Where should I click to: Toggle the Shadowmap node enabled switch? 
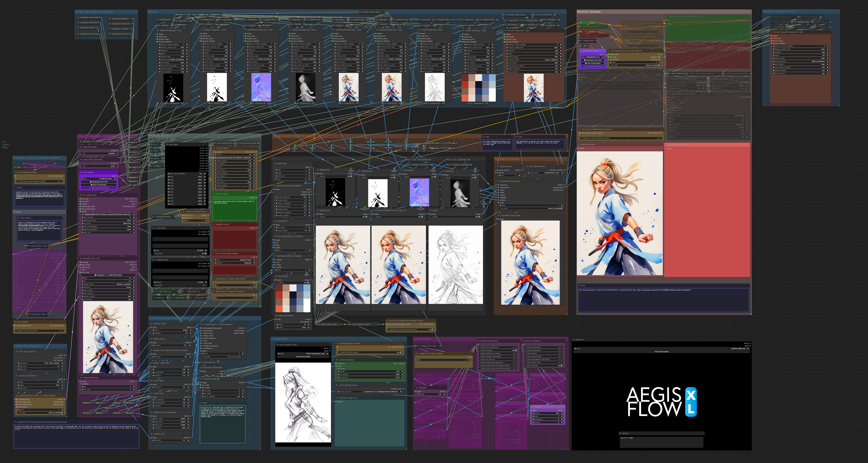pos(336,176)
